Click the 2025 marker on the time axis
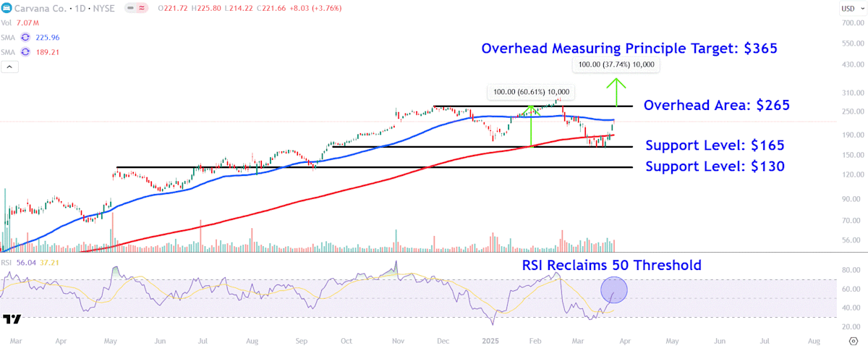 tap(492, 339)
